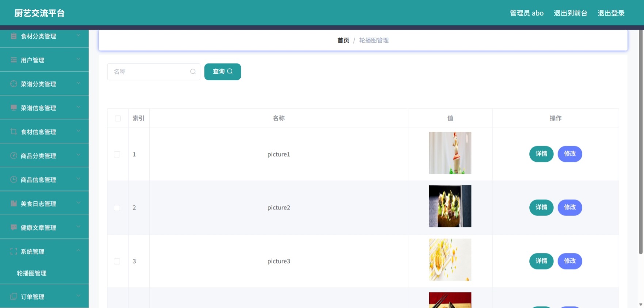The height and width of the screenshot is (308, 644).
Task: Click the 索引 column header
Action: tap(138, 118)
